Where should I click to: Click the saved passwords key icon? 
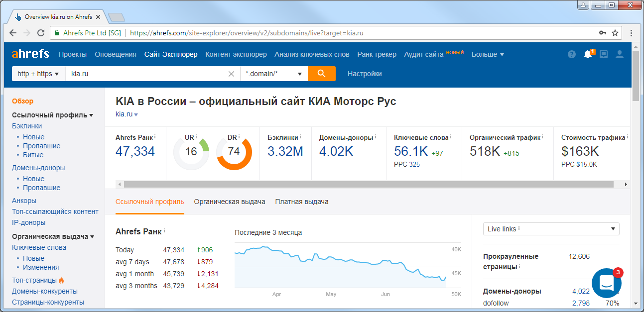(603, 33)
